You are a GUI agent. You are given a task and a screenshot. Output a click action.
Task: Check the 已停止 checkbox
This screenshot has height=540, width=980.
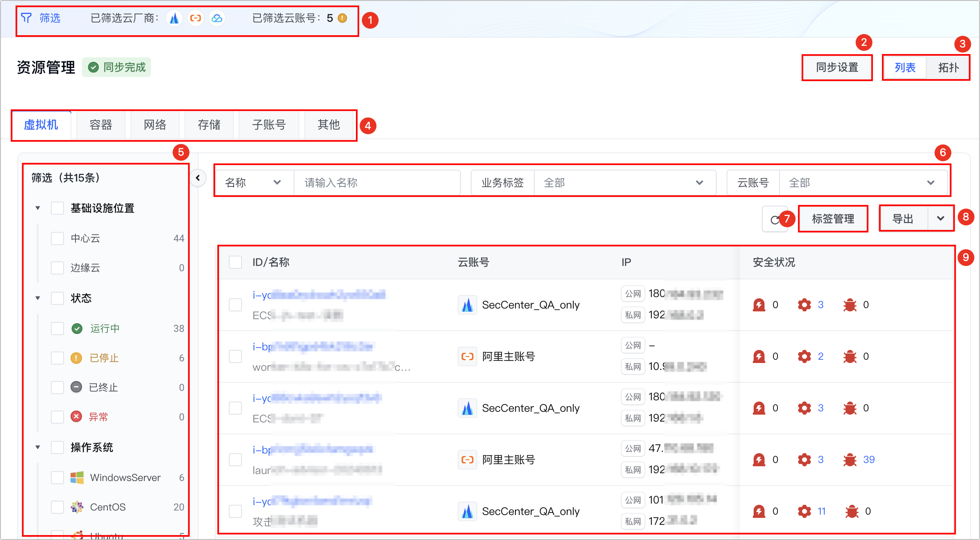(x=57, y=358)
